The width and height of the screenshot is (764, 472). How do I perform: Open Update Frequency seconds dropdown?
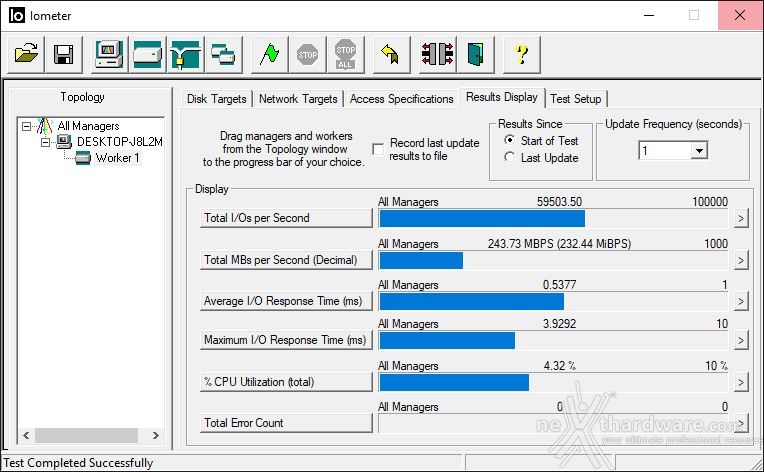[x=699, y=151]
